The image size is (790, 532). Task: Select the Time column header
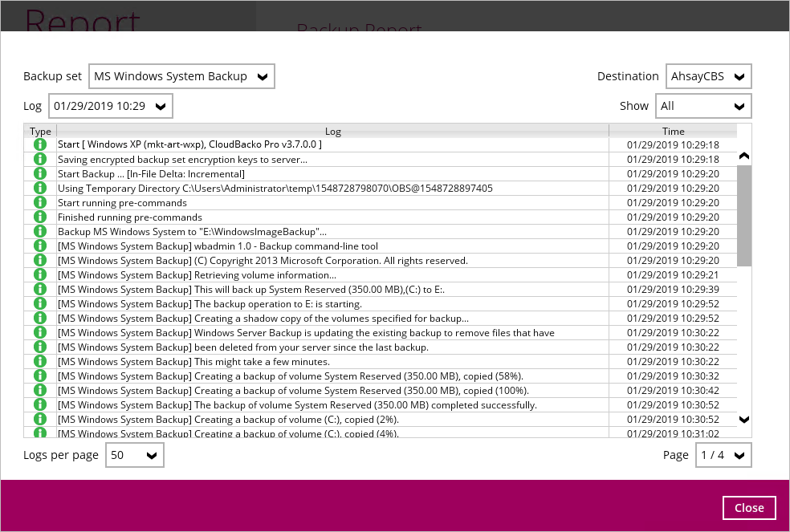coord(673,131)
